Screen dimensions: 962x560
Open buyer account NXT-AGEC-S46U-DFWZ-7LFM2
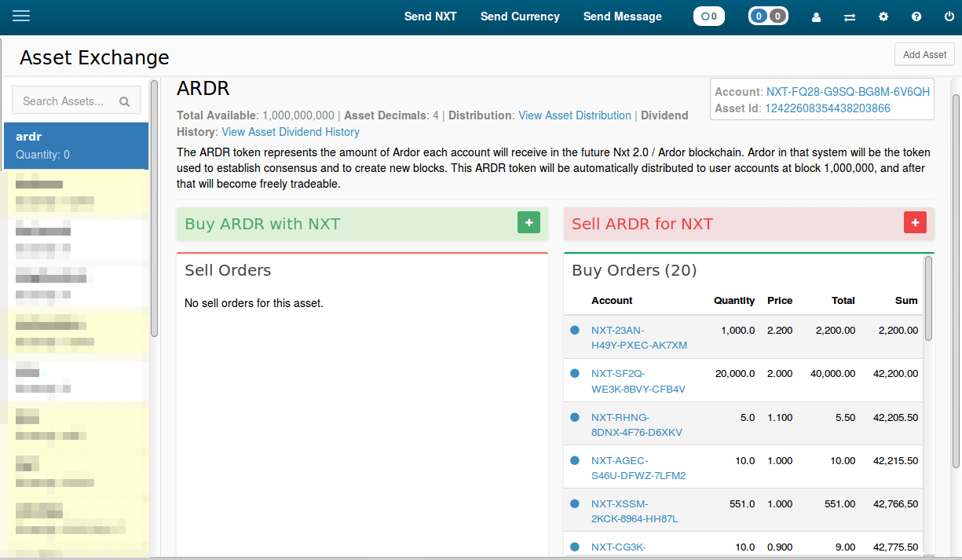tap(638, 468)
